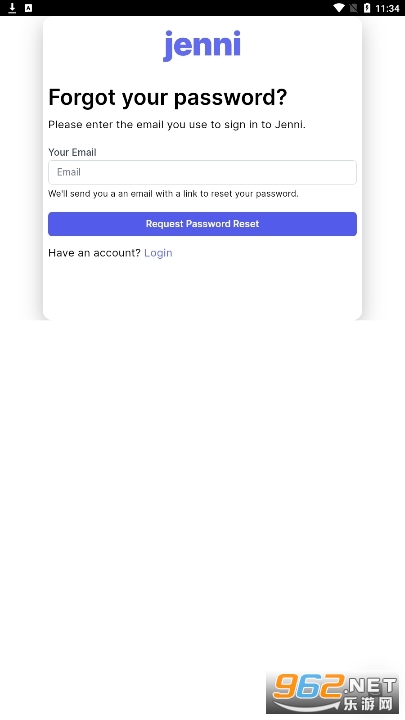Screen dimensions: 405x720
Task: Click the blank white area below the card
Action: click(202, 482)
